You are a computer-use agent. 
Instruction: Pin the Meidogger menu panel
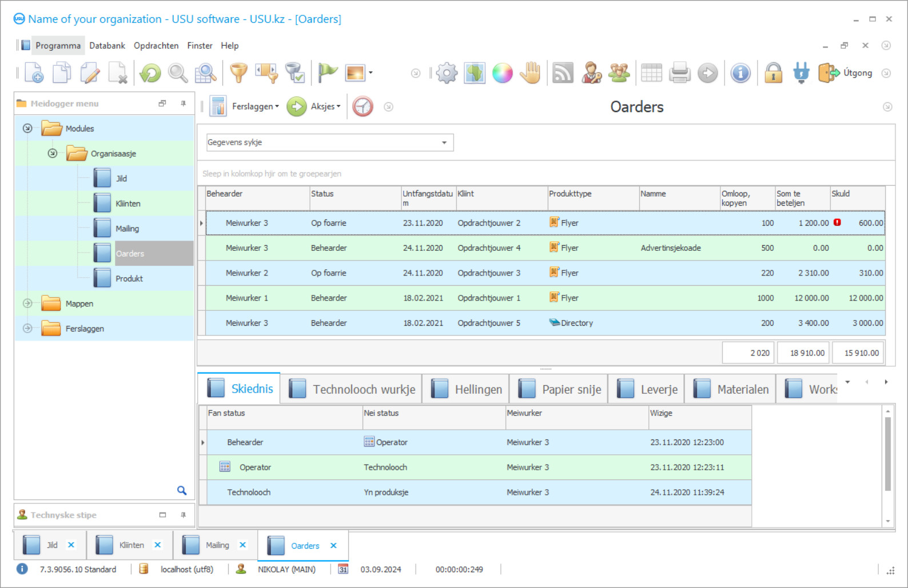click(x=183, y=103)
